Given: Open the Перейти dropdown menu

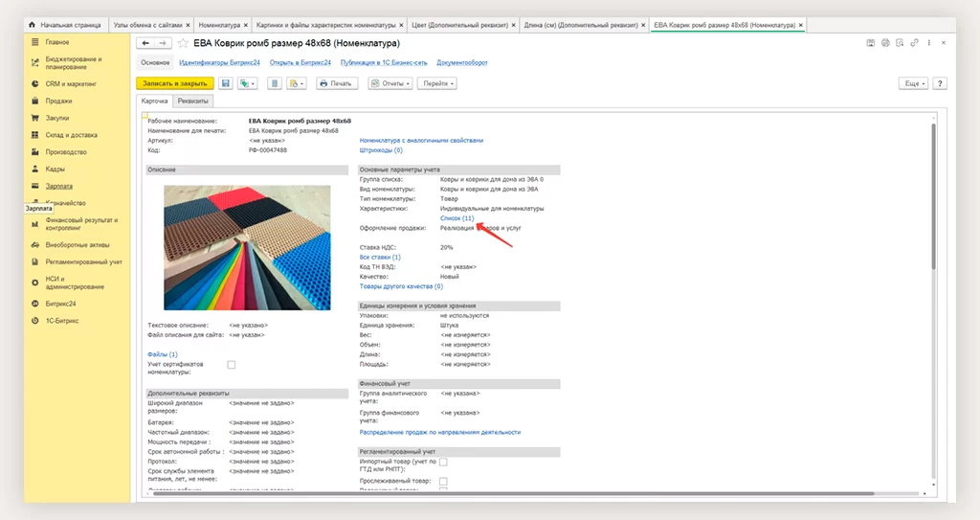Looking at the screenshot, I should click(438, 84).
